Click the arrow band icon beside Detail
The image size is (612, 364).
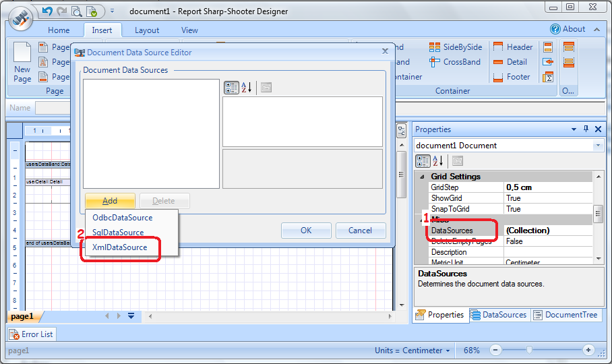(548, 61)
